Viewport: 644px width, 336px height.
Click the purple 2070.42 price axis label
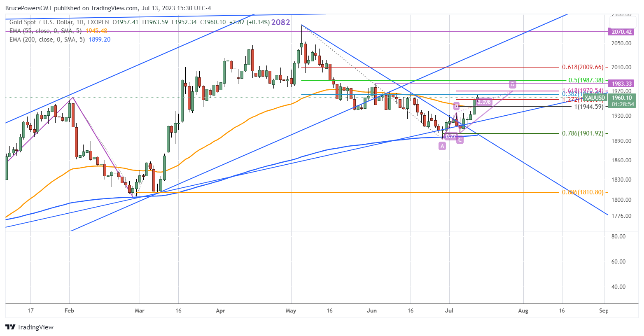click(622, 32)
